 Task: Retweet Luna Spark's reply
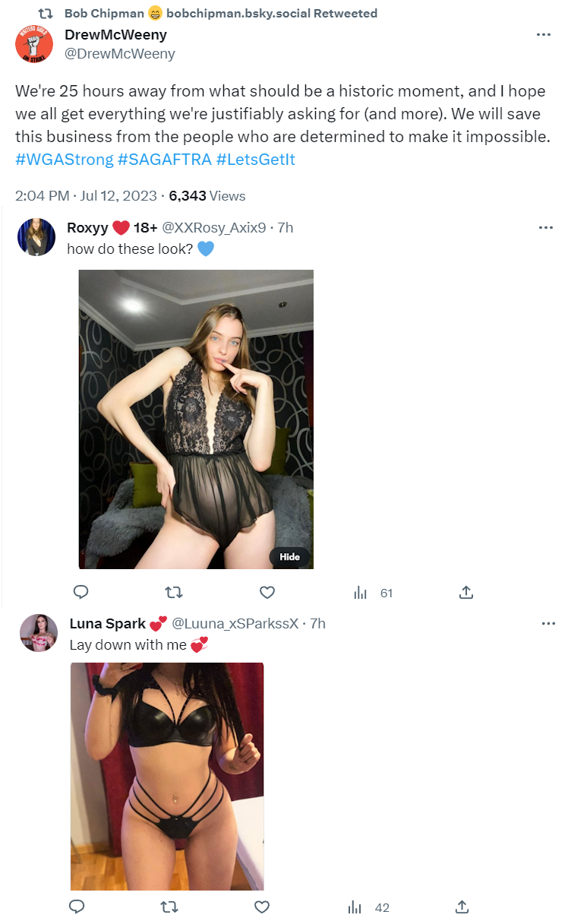coord(169,907)
